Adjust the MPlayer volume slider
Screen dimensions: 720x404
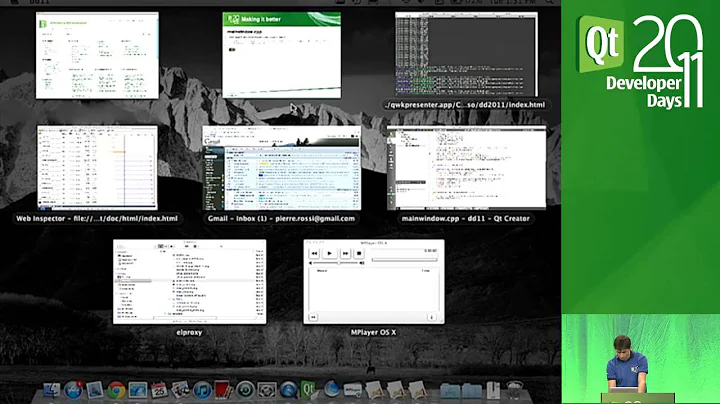339,263
